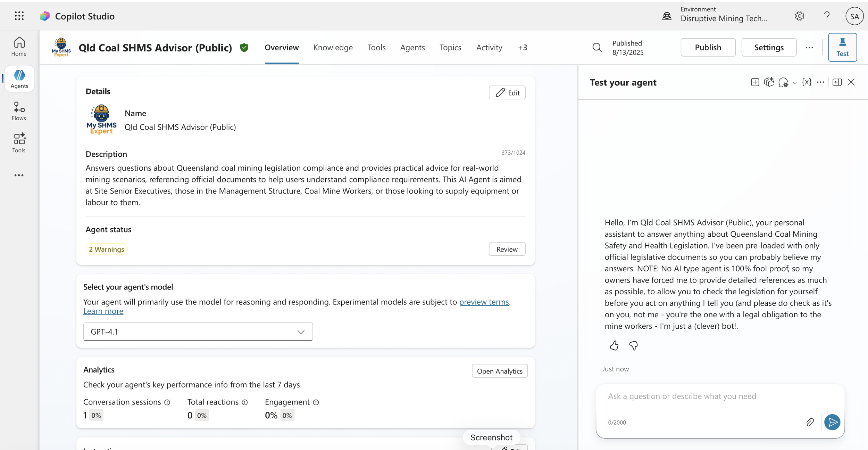Follow the preview terms link
The image size is (868, 450).
tap(484, 302)
